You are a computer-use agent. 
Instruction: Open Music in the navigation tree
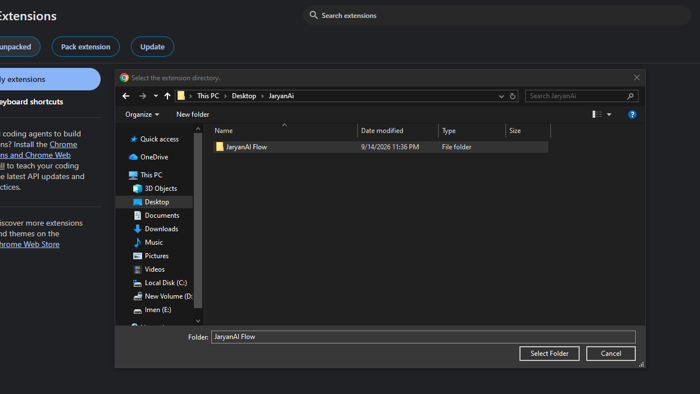(x=148, y=242)
